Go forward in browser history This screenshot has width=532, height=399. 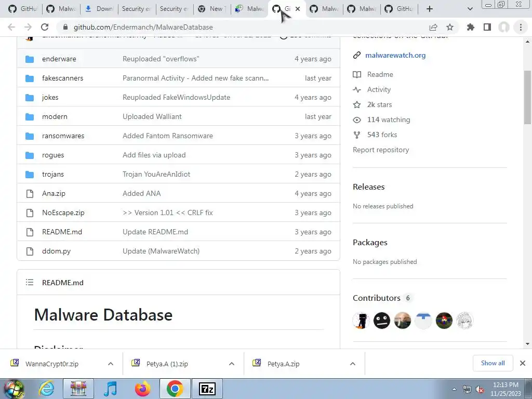click(x=28, y=27)
